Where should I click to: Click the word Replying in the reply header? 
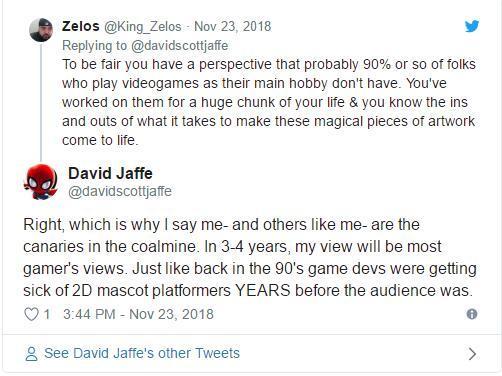click(87, 46)
